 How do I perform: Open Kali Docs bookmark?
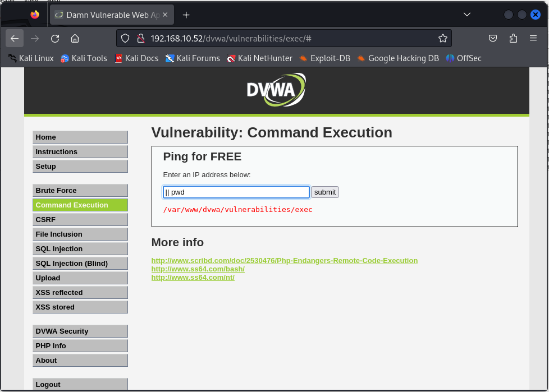(136, 58)
